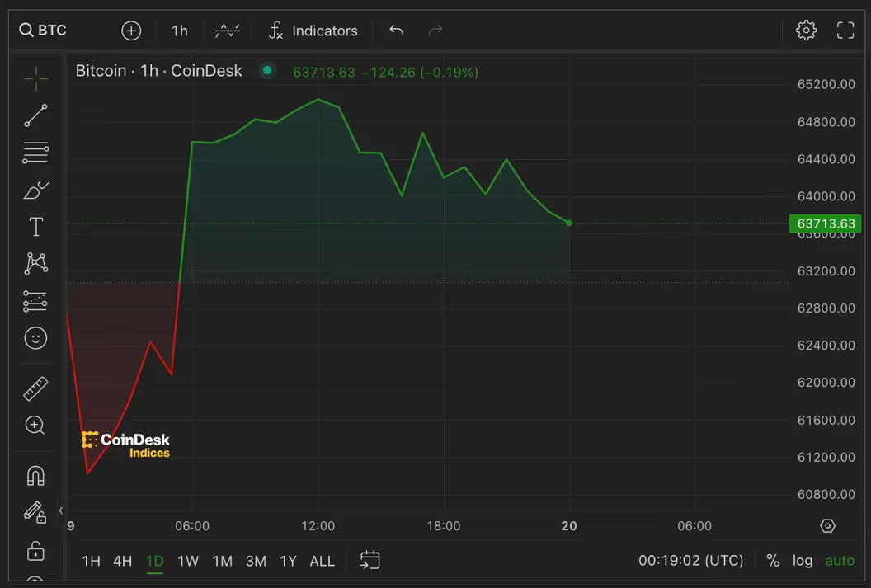Toggle magnet mode for drawings
The height and width of the screenshot is (588, 871).
tap(35, 477)
